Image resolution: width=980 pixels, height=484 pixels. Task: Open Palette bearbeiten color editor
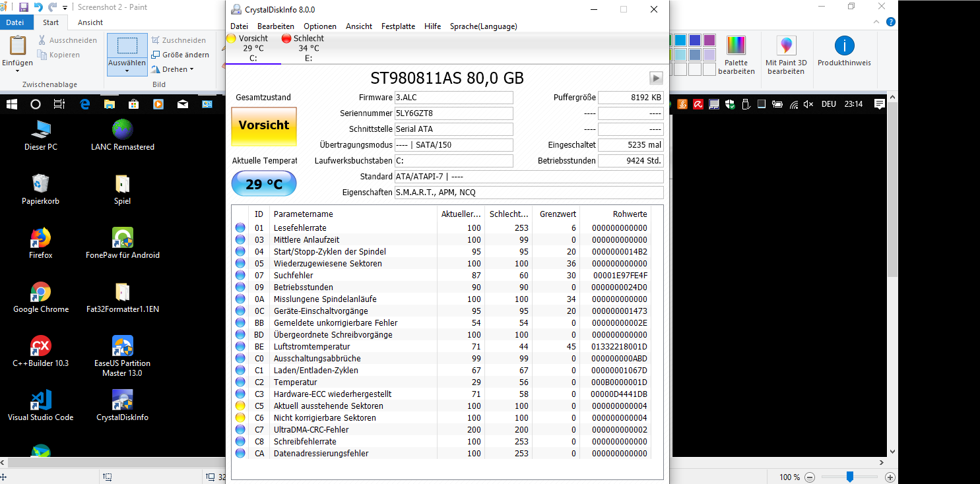[x=736, y=55]
